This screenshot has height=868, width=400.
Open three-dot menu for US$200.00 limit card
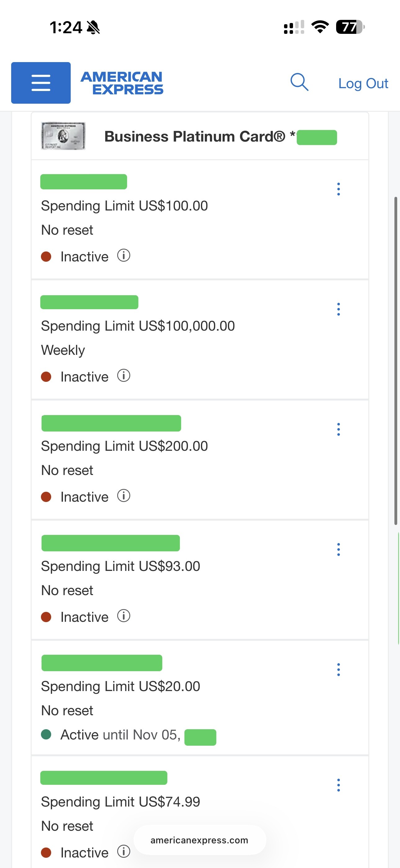(338, 429)
